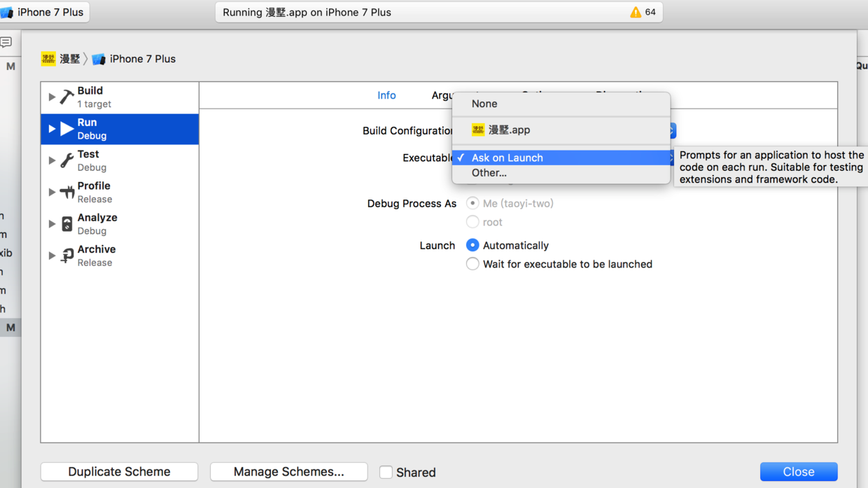This screenshot has height=488, width=868.
Task: Expand the Run disclosure triangle
Action: point(52,129)
